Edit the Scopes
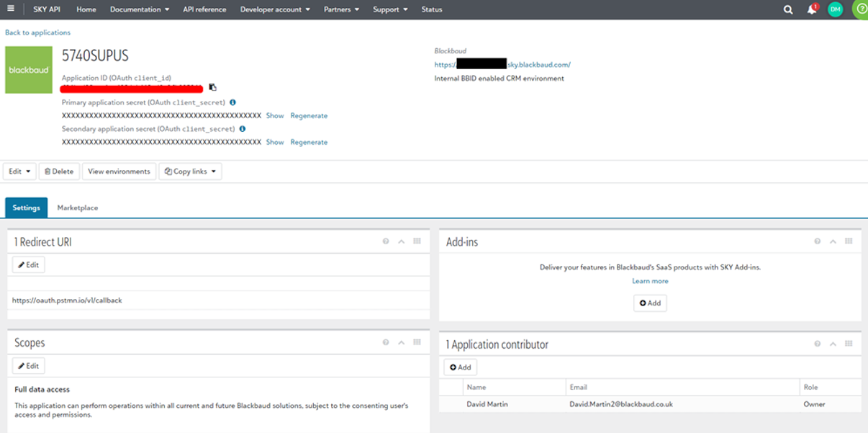This screenshot has width=868, height=433. [x=29, y=366]
